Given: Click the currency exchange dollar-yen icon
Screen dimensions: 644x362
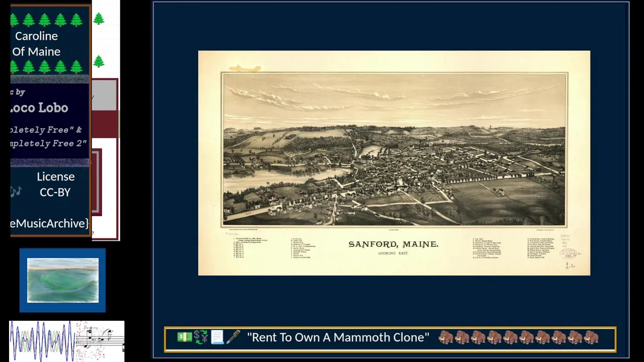Looking at the screenshot, I should pyautogui.click(x=201, y=337).
